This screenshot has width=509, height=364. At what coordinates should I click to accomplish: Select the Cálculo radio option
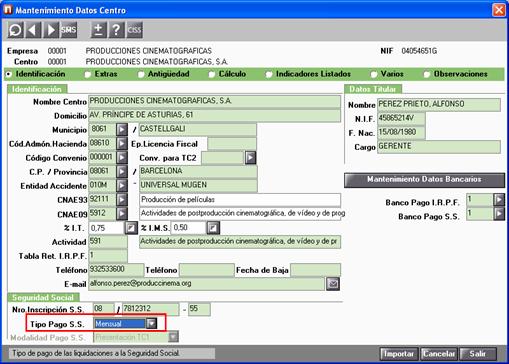pos(212,74)
